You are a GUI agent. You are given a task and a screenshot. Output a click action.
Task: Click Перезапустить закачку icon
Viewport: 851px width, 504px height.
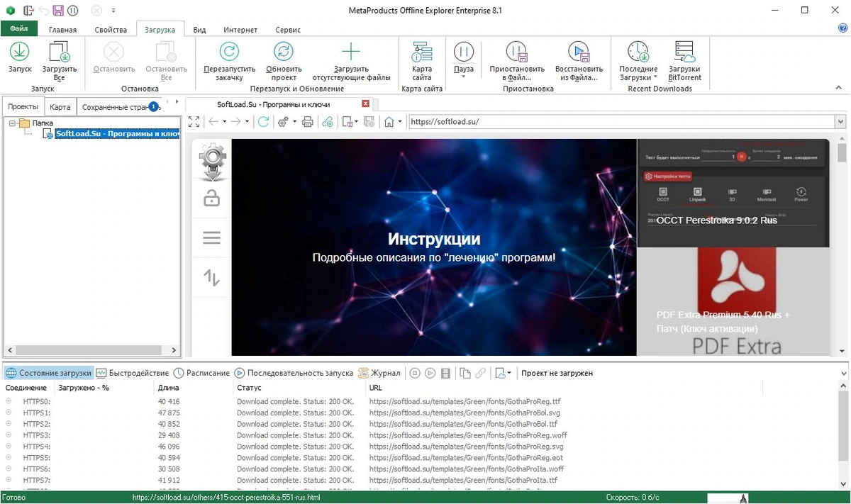click(229, 51)
